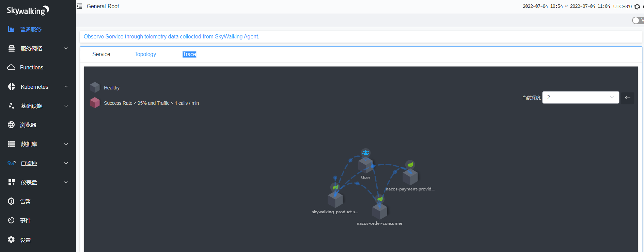
Task: Switch to the Topology tab
Action: (145, 54)
